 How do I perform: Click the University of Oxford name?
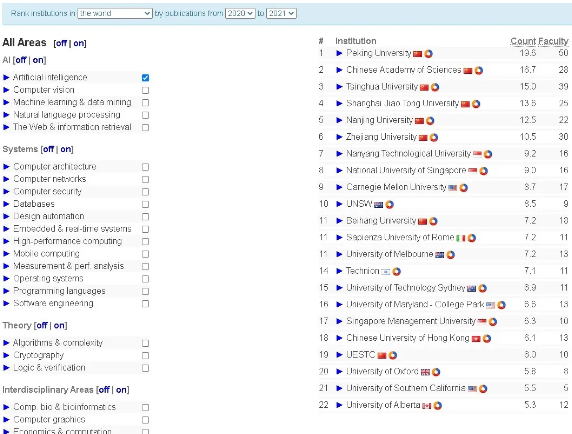(382, 372)
